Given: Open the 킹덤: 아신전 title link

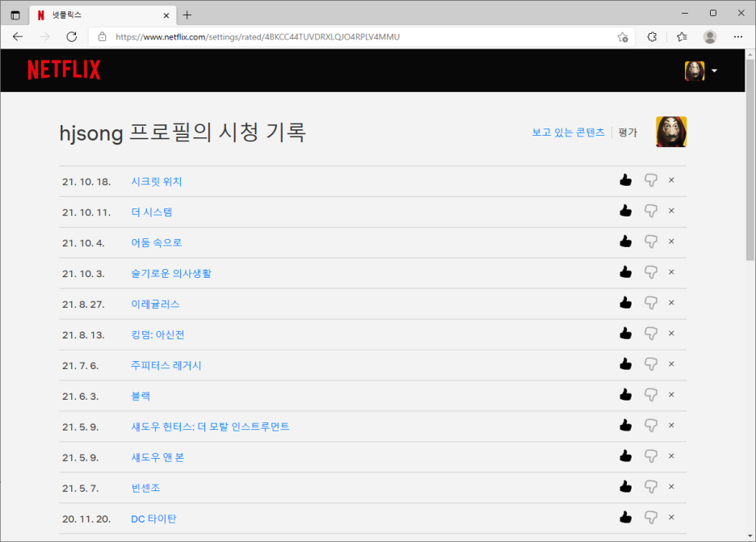Looking at the screenshot, I should 157,334.
